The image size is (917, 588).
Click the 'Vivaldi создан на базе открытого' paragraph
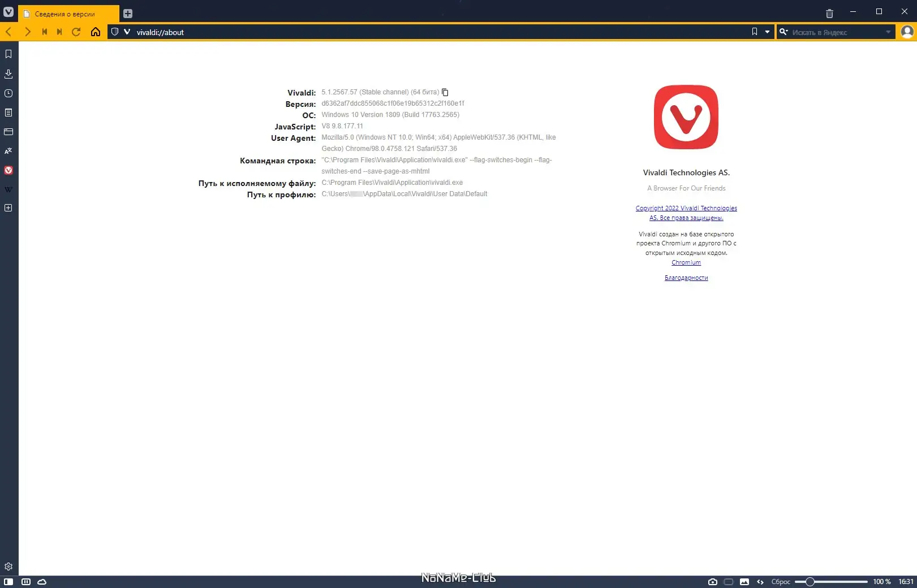point(686,243)
